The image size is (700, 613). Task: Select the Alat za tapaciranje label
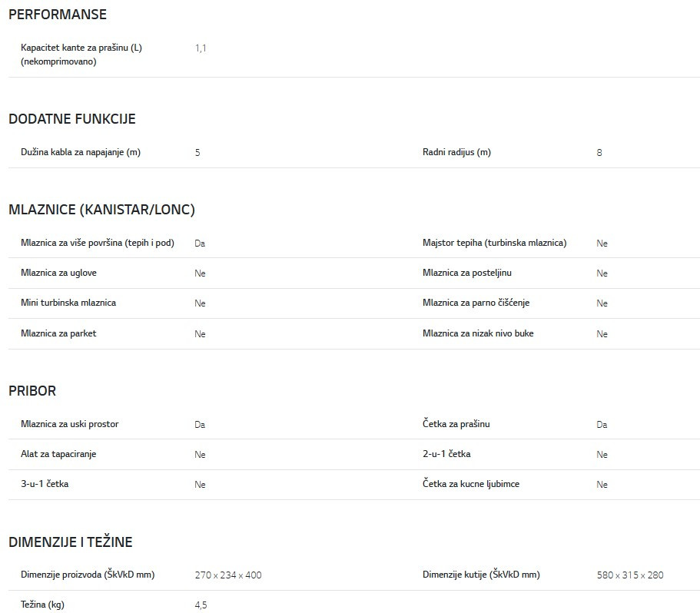point(58,454)
